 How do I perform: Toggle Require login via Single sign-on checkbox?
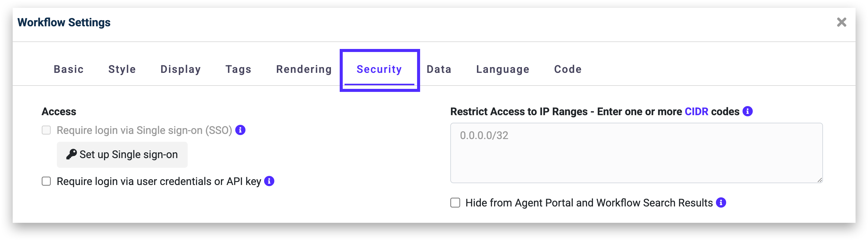point(47,130)
